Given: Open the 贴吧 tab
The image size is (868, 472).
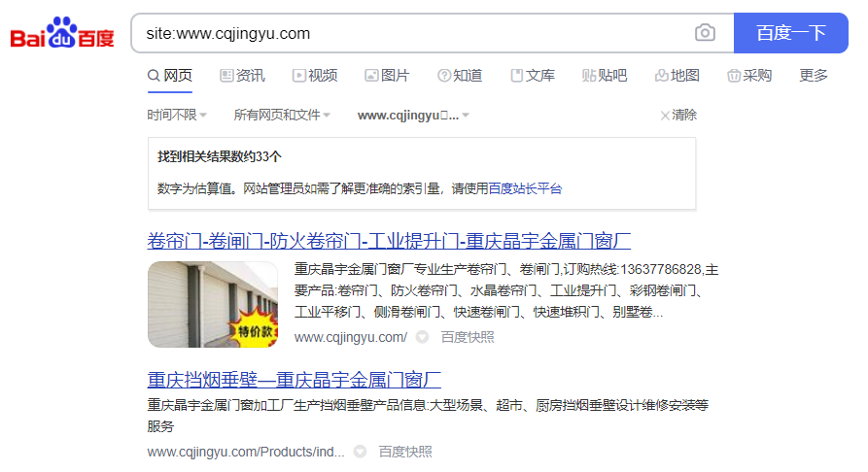Looking at the screenshot, I should click(605, 75).
